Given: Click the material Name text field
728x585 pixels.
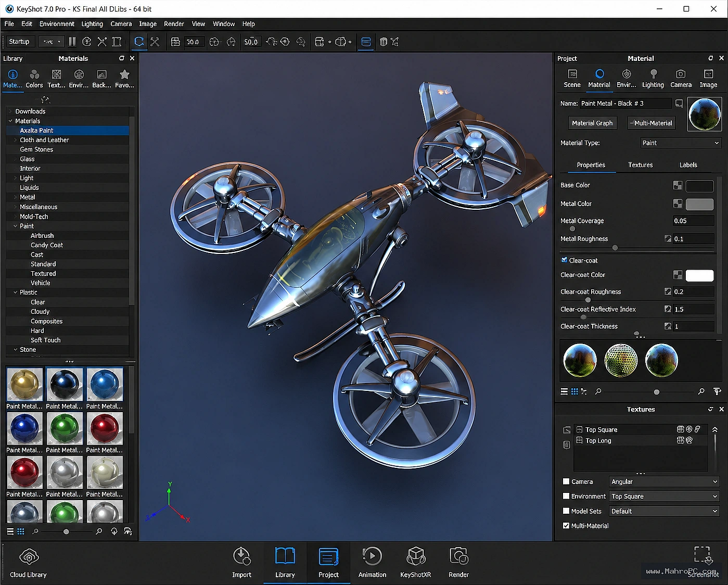Looking at the screenshot, I should tap(625, 104).
